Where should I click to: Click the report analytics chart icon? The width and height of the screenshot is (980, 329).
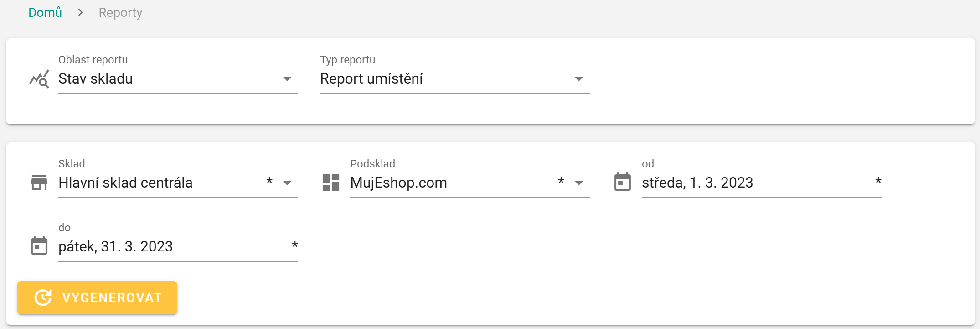39,79
